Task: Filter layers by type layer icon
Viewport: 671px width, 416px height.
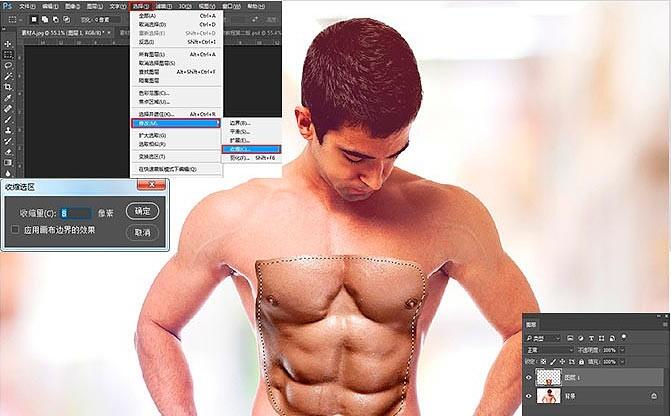Action: pyautogui.click(x=591, y=338)
